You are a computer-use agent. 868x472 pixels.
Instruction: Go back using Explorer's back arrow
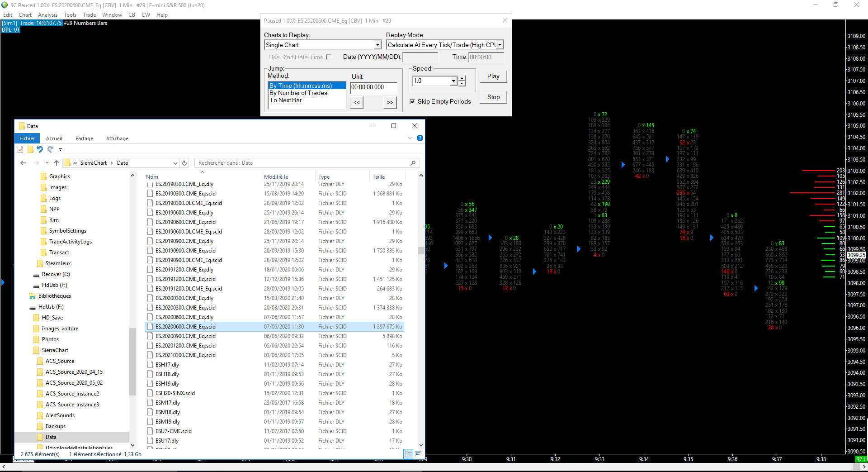23,163
